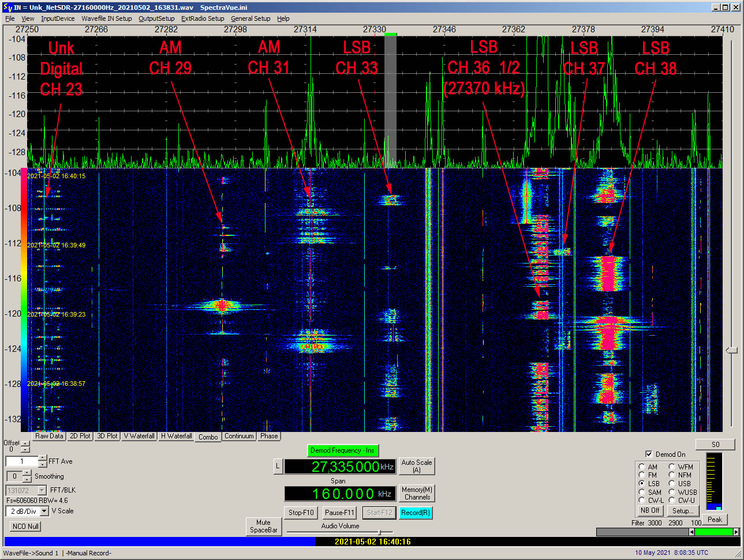The image size is (744, 560).
Task: Switch demodulation to USB
Action: [672, 483]
